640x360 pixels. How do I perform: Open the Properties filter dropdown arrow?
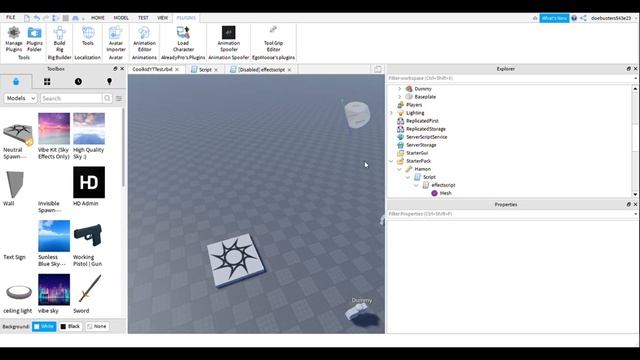point(635,214)
